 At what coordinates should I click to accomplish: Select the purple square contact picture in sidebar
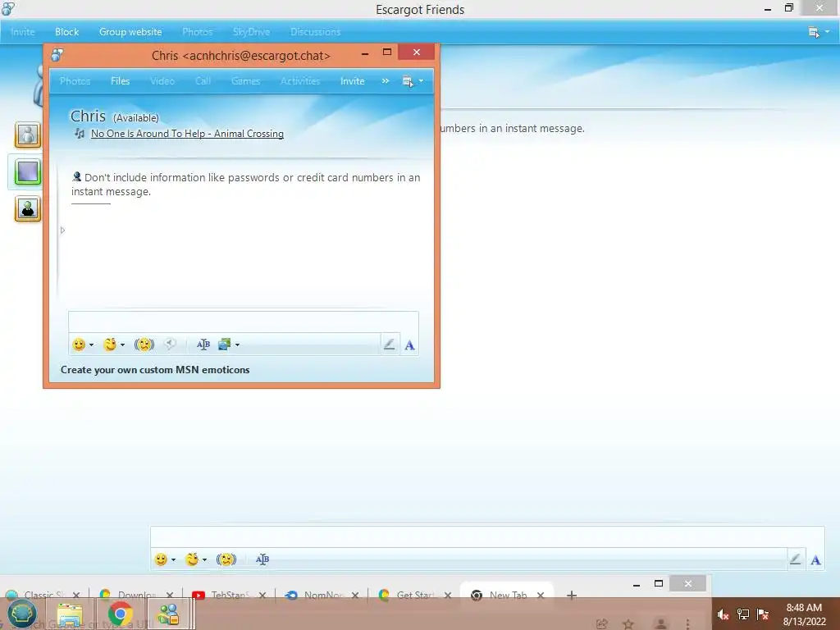pos(28,172)
